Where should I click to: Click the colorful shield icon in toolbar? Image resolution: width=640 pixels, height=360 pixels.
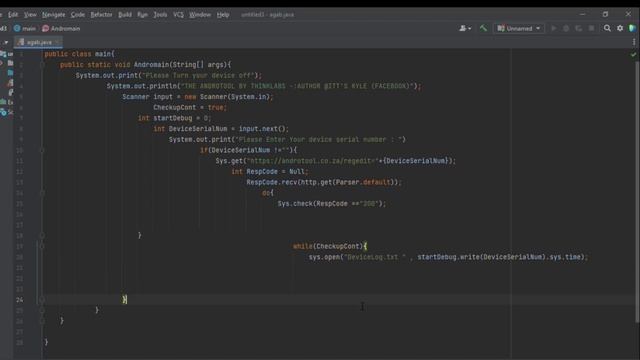(x=632, y=28)
